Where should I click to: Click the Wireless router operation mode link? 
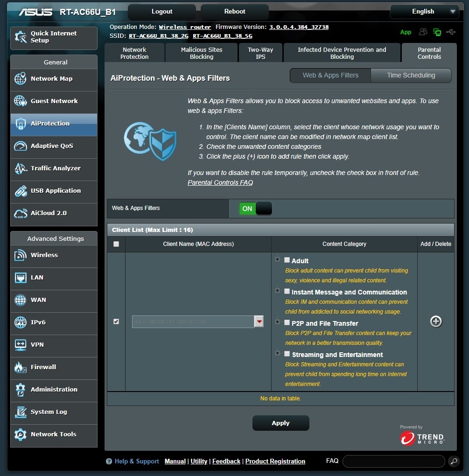(x=185, y=27)
